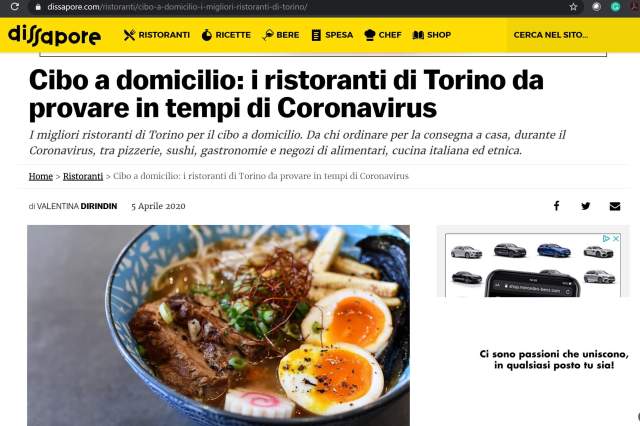Open the Ricette menu section

tap(226, 35)
